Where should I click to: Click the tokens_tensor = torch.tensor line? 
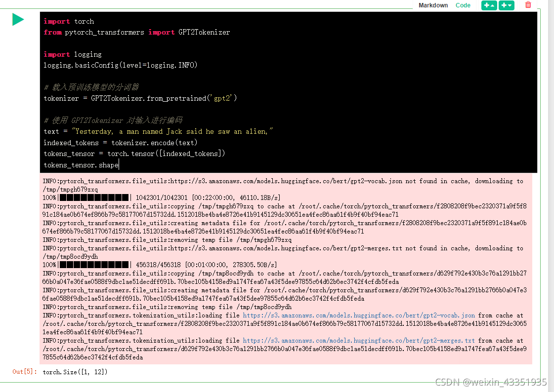coord(134,154)
